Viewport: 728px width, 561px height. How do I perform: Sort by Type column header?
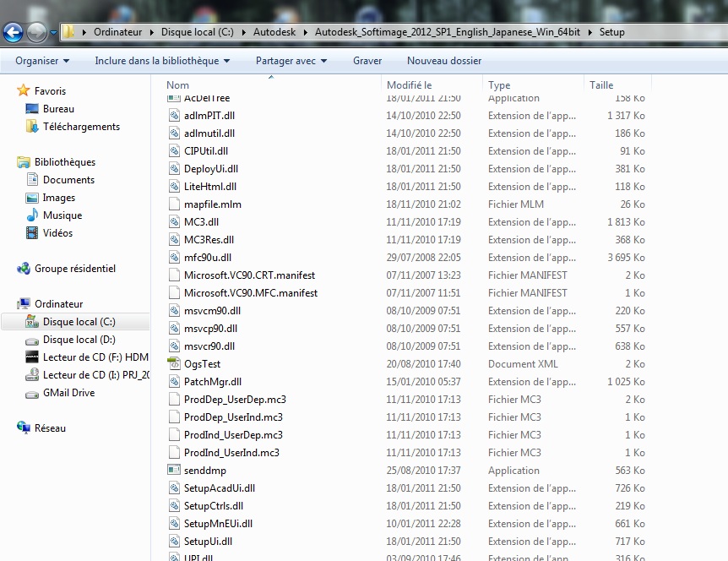click(499, 85)
